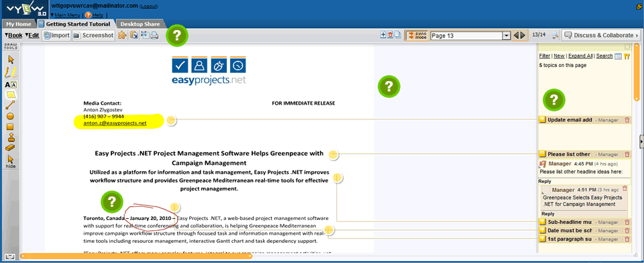644x263 pixels.
Task: Click the envelope icon at bottom left
Action: (x=11, y=257)
